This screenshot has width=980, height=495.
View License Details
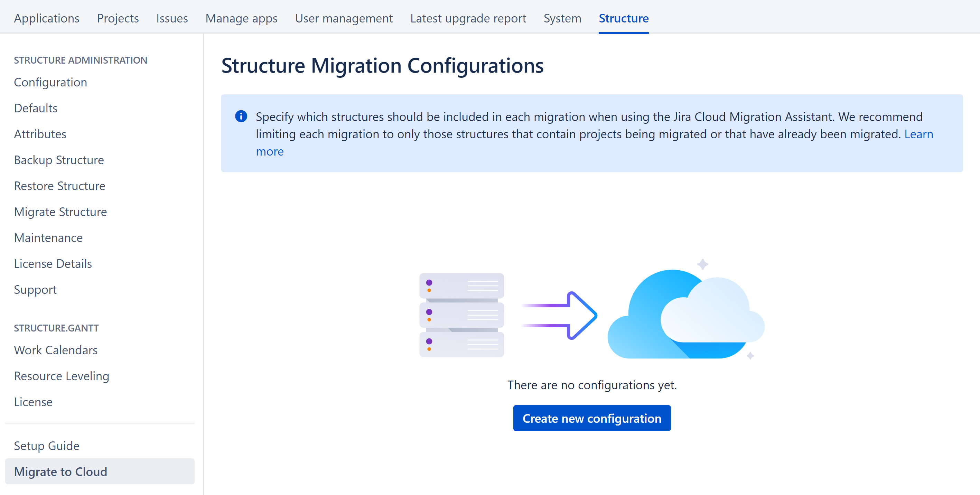(x=53, y=263)
